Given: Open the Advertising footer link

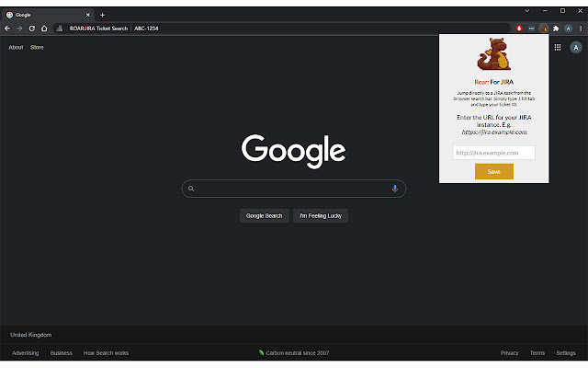Looking at the screenshot, I should click(25, 353).
